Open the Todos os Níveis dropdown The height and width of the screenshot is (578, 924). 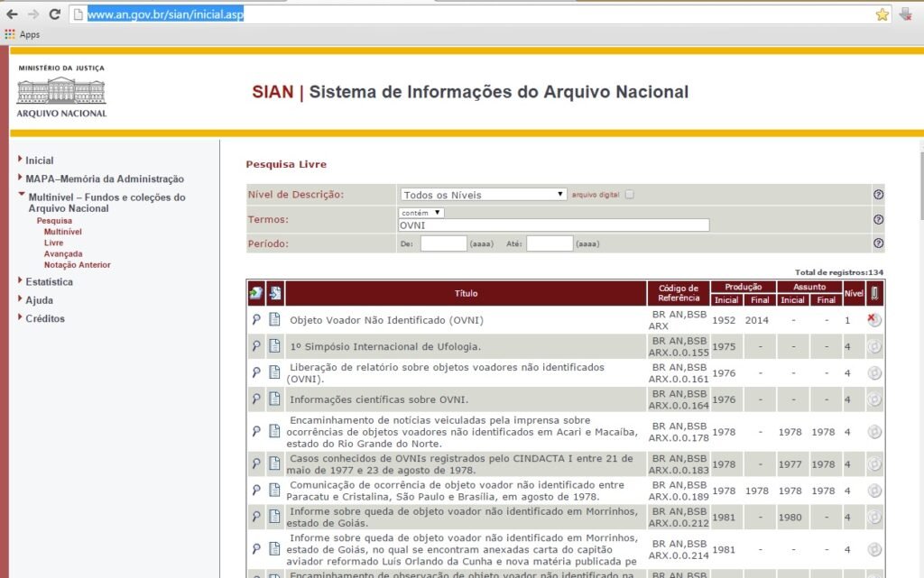point(483,195)
